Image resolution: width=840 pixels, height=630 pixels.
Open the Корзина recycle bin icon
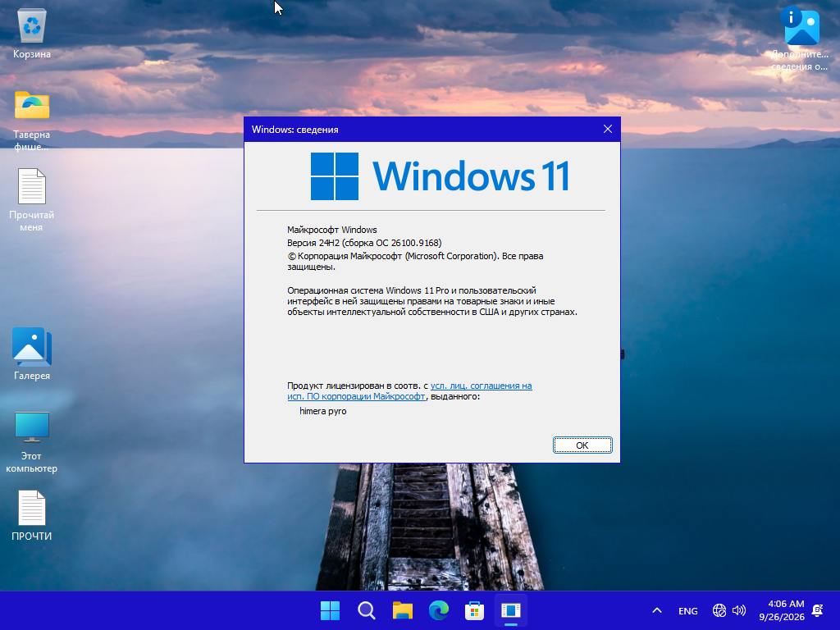[x=32, y=34]
